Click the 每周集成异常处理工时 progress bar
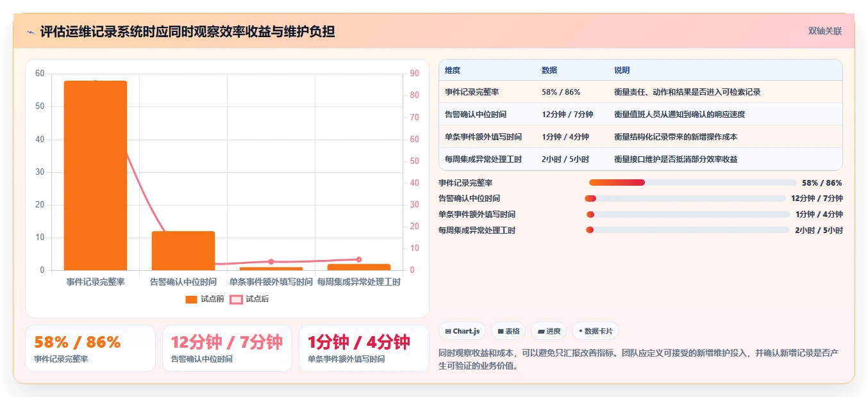This screenshot has height=397, width=868. coord(688,230)
